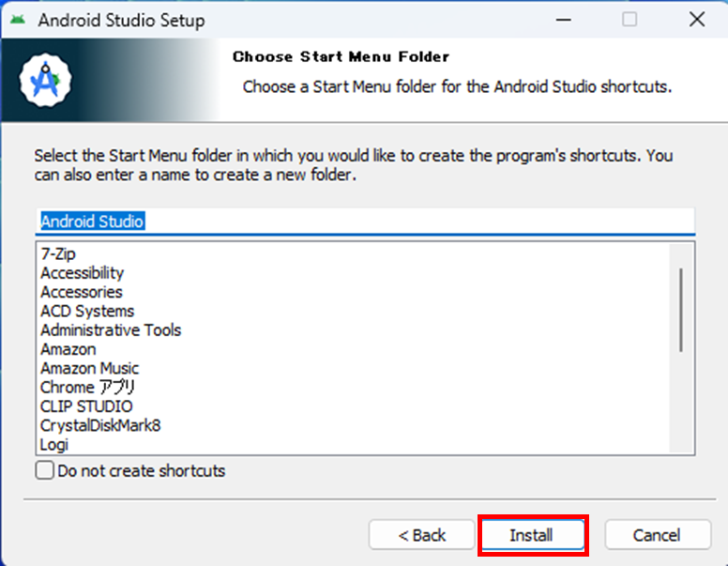This screenshot has width=728, height=566.
Task: Cancel the Android Studio setup
Action: (657, 535)
